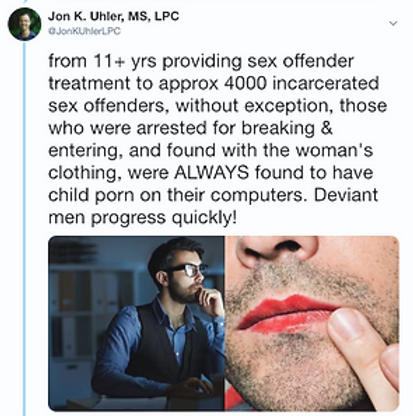The image size is (413, 416).
Task: Open the left photo of man with glasses
Action: [136, 323]
